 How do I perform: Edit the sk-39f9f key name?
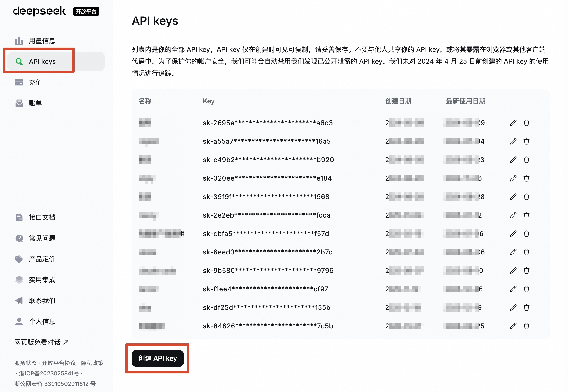coord(513,196)
